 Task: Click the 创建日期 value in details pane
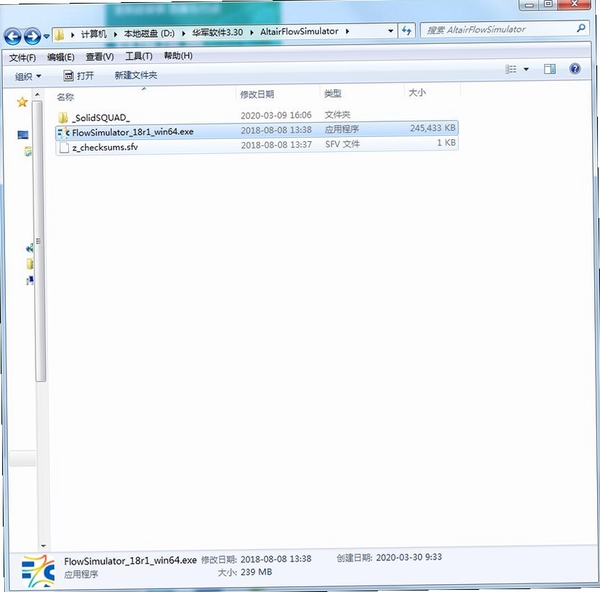point(409,557)
